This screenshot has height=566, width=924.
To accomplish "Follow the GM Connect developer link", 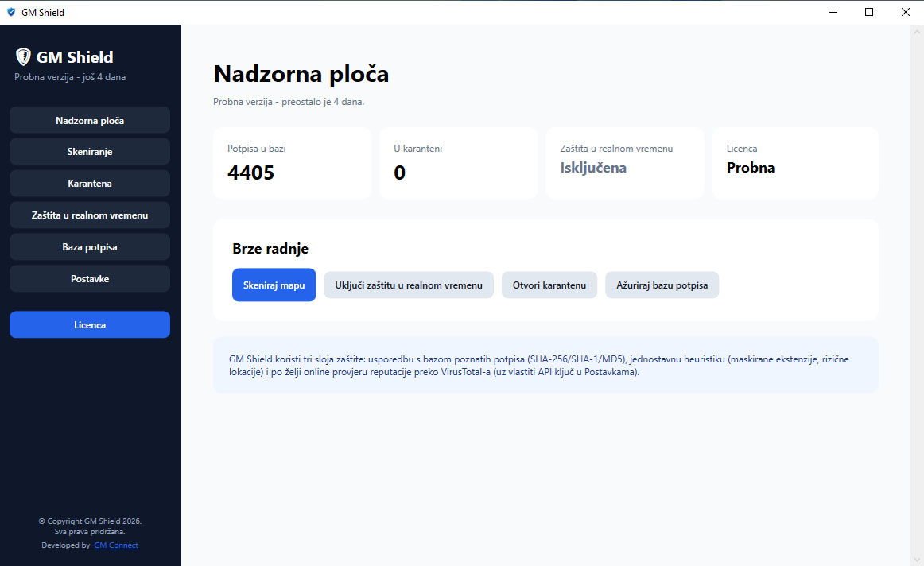I will [116, 545].
